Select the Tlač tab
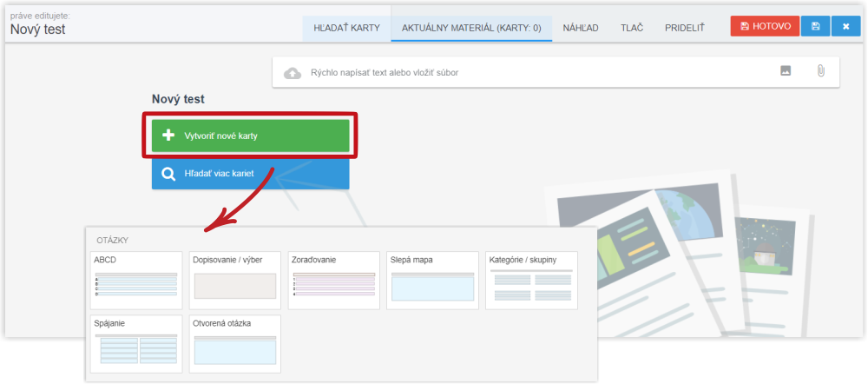The image size is (868, 384). coord(631,28)
